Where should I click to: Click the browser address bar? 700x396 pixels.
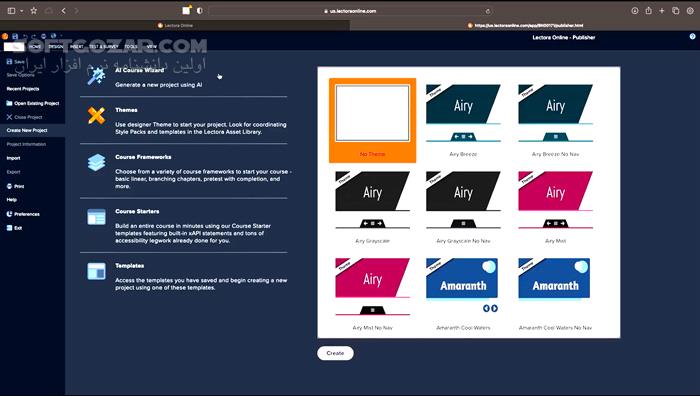[350, 11]
